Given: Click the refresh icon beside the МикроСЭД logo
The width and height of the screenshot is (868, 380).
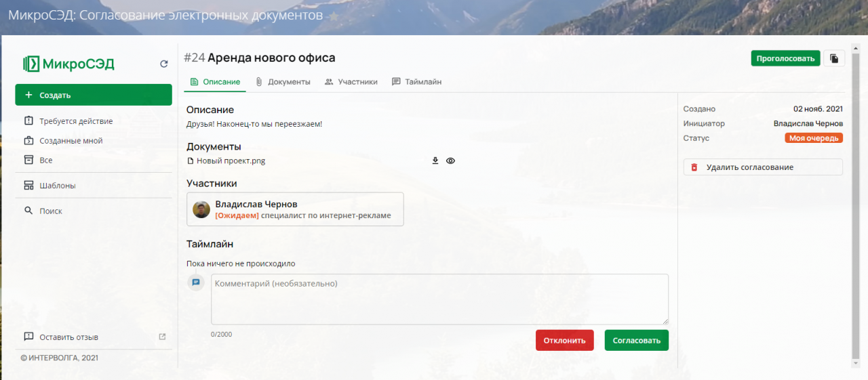Looking at the screenshot, I should click(163, 64).
